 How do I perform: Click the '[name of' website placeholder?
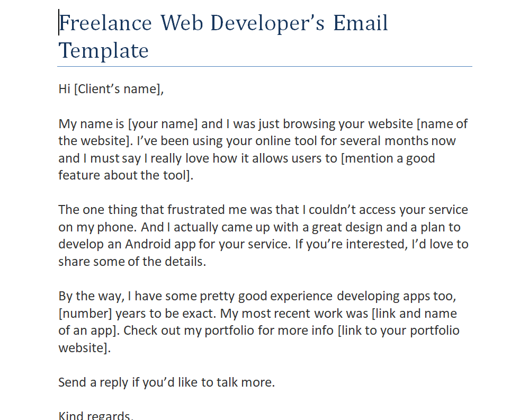pos(442,124)
